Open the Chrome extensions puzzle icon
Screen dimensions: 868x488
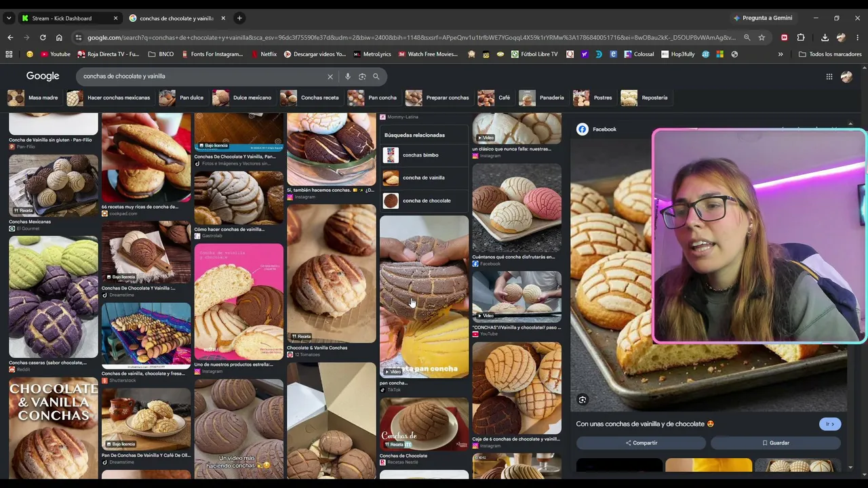[x=801, y=38]
